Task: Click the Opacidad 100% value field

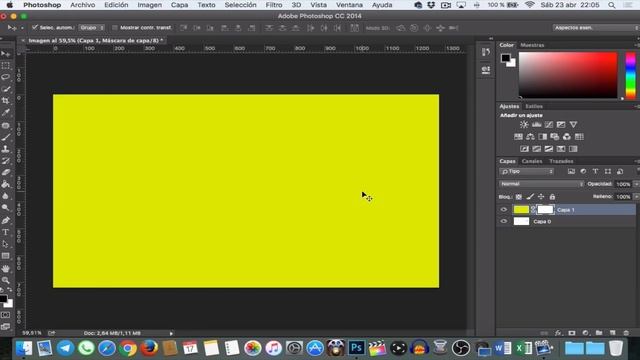Action: pos(623,184)
